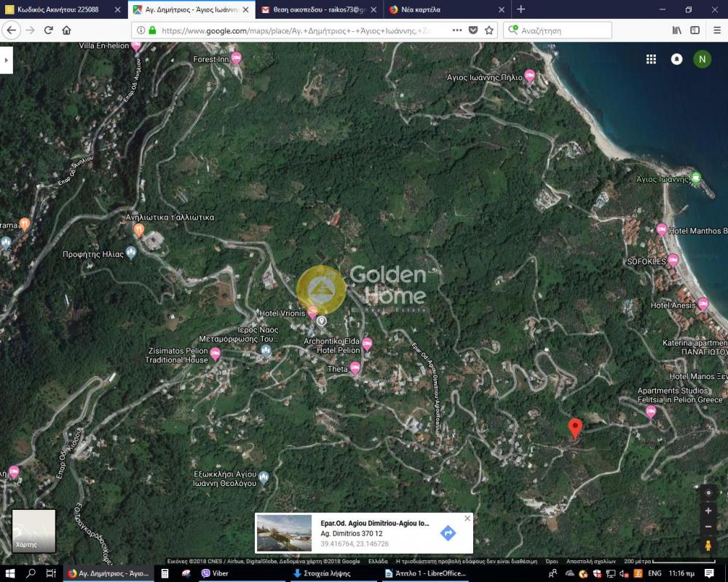Select the Street View pegman
Image resolution: width=728 pixels, height=582 pixels.
point(708,546)
